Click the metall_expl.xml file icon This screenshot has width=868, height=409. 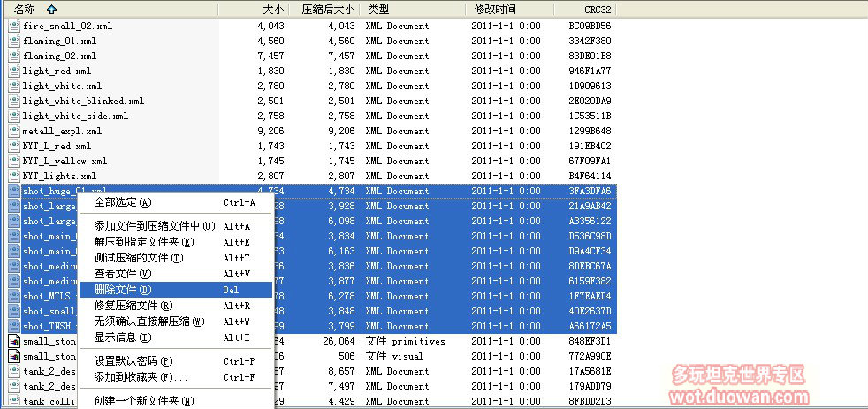[14, 131]
